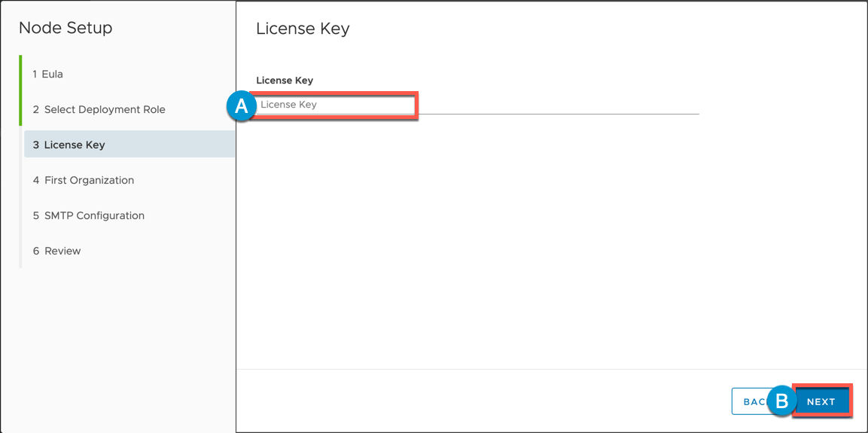Click the NEXT button
Image resolution: width=868 pixels, height=433 pixels.
[821, 401]
